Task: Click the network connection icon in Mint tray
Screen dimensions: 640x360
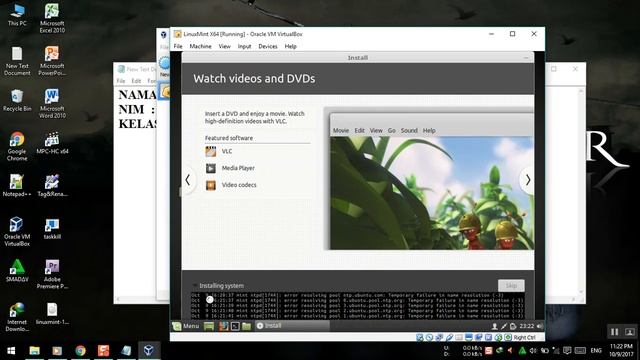Action: tap(504, 326)
